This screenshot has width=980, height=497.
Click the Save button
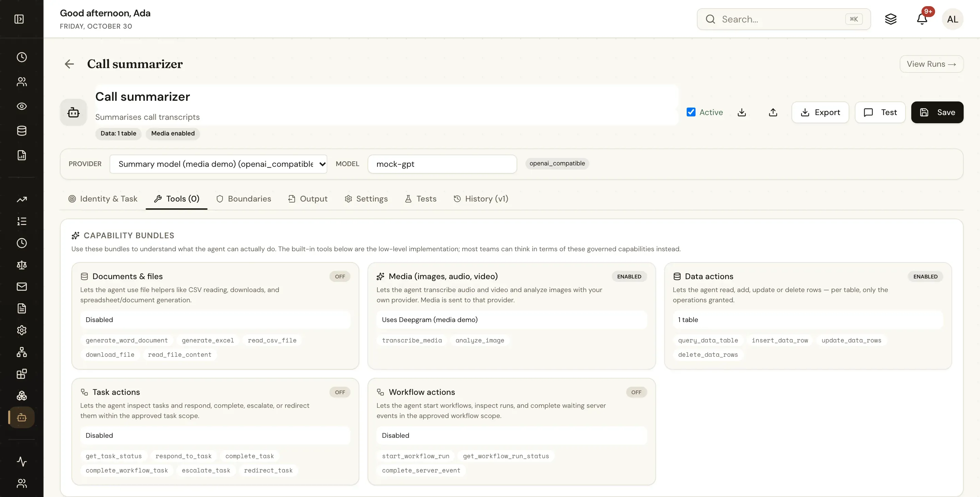point(937,112)
